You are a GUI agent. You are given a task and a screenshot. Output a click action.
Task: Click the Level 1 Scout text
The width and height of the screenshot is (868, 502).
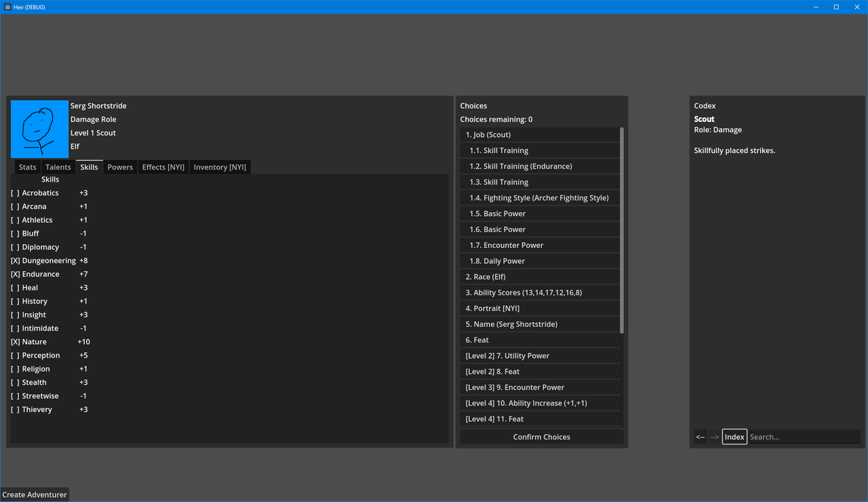pos(93,133)
